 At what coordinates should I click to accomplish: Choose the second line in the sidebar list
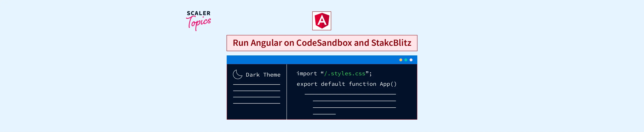pyautogui.click(x=256, y=91)
